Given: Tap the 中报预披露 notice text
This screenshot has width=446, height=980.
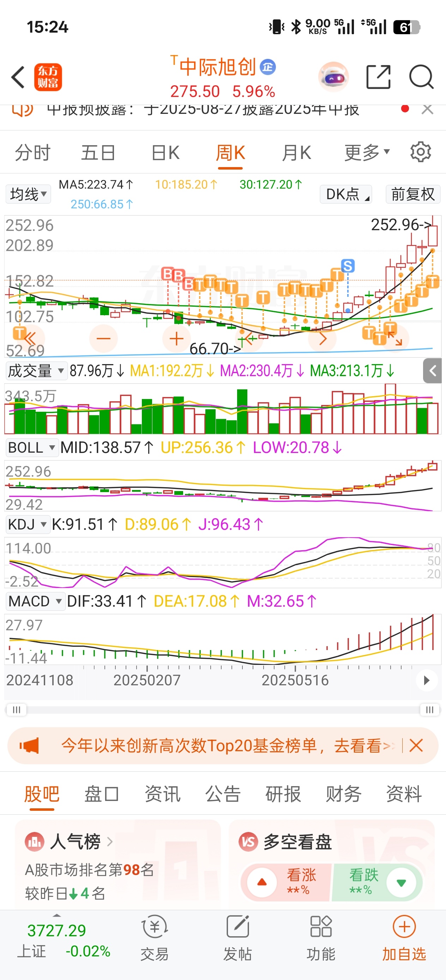Looking at the screenshot, I should click(x=203, y=110).
